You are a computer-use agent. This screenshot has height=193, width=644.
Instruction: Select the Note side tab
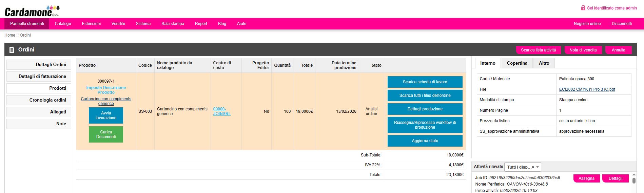[39, 124]
